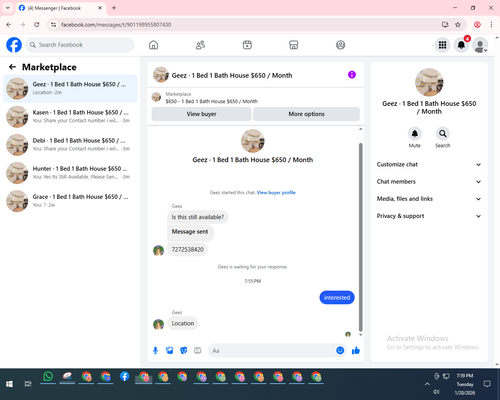Image resolution: width=500 pixels, height=400 pixels.
Task: View site information icon in address bar
Action: pyautogui.click(x=53, y=24)
